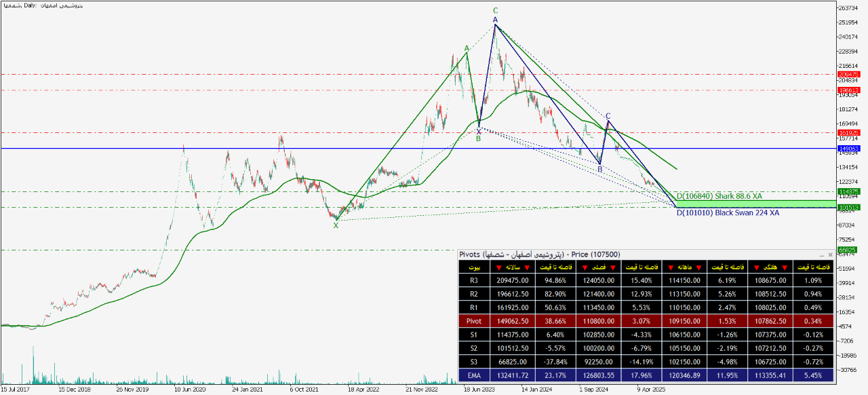Screen dimensions: 868x395
Task: Select the Shark 88.6 XA pattern label
Action: point(719,196)
